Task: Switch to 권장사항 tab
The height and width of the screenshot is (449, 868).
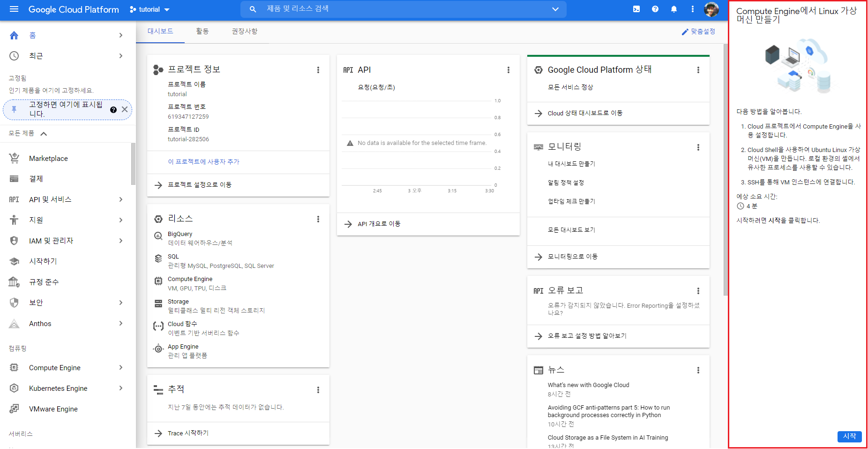Action: click(x=245, y=31)
